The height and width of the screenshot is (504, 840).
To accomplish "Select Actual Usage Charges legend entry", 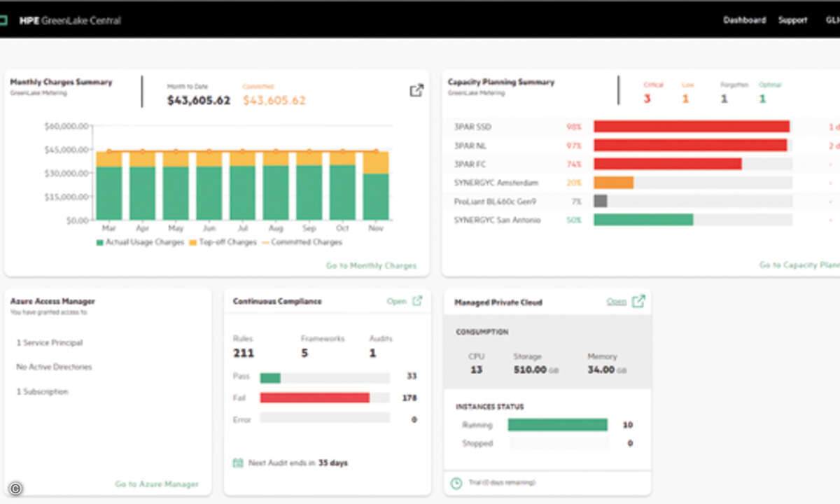I will pyautogui.click(x=140, y=242).
